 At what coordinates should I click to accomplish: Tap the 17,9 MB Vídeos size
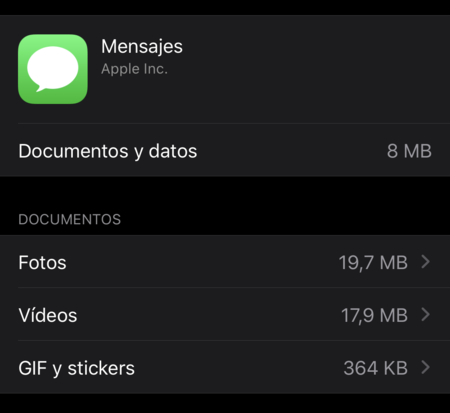tap(374, 315)
